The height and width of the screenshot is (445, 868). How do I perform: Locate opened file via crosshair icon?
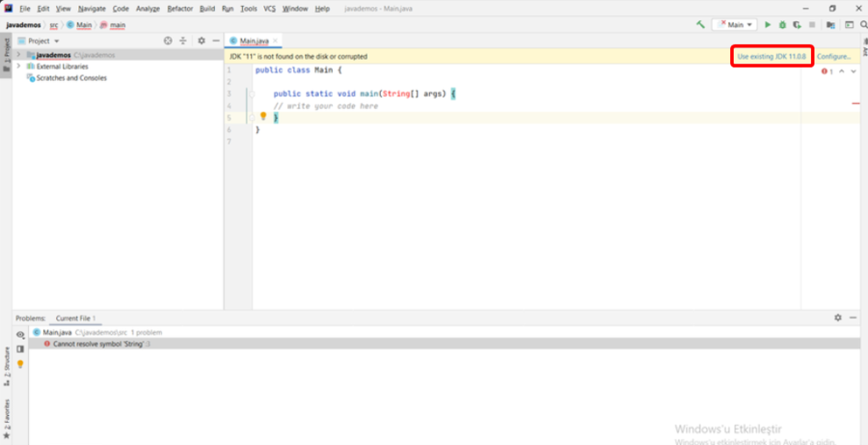click(168, 41)
